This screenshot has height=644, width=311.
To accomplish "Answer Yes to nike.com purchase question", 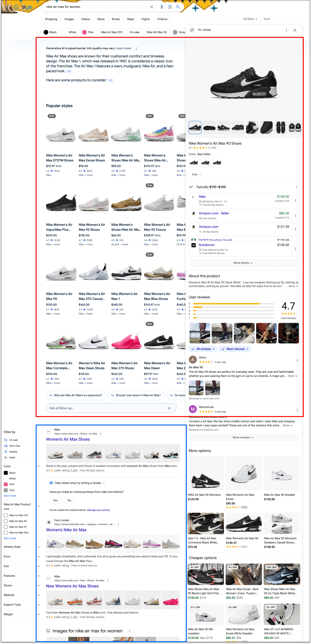I will tap(55, 500).
